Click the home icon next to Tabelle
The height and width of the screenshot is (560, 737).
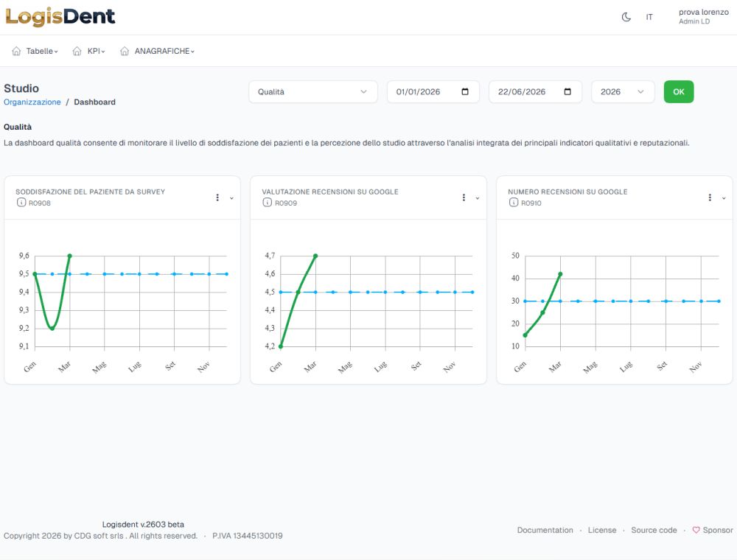(16, 51)
